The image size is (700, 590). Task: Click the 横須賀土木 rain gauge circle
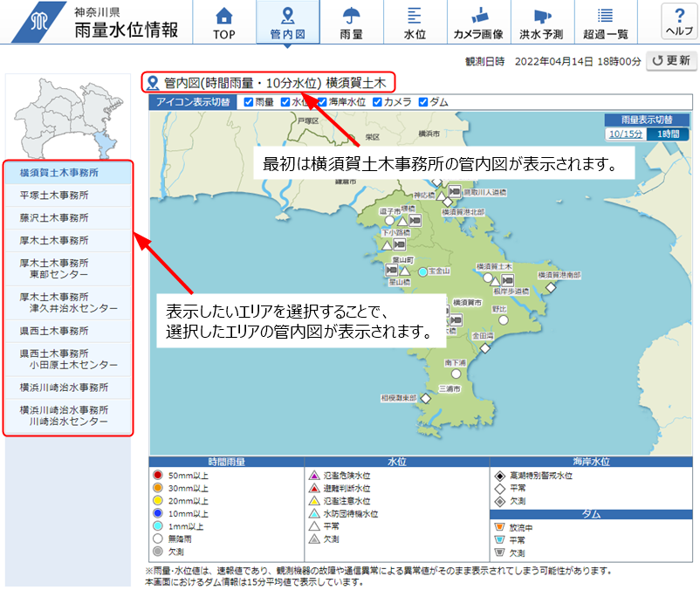pos(488,278)
